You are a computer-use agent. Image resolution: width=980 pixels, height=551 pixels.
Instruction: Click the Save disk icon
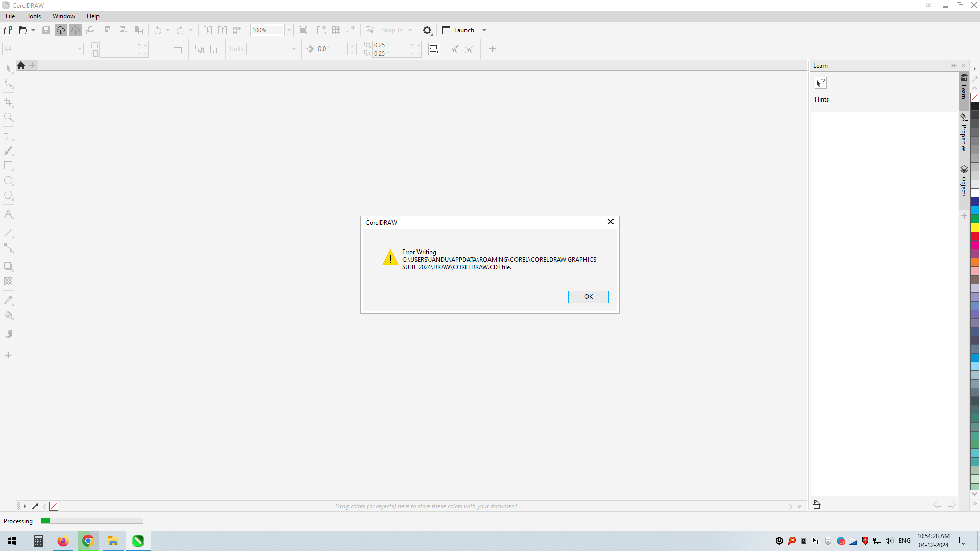(x=46, y=30)
